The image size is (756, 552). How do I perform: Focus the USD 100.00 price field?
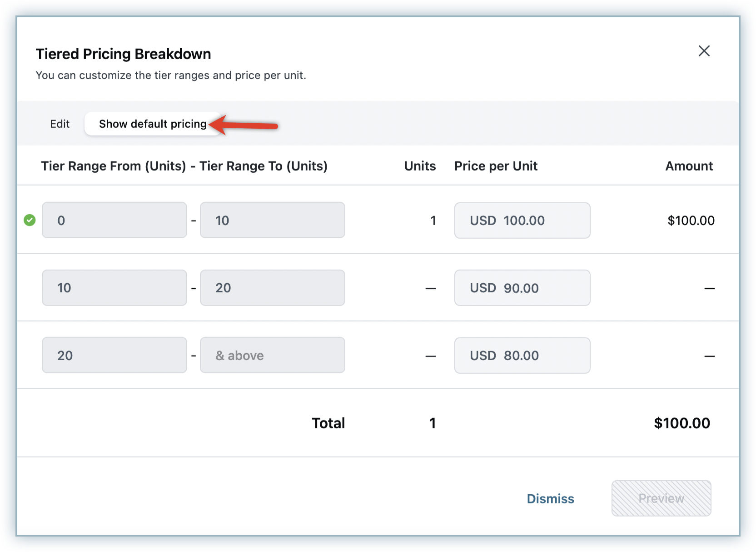pyautogui.click(x=522, y=221)
